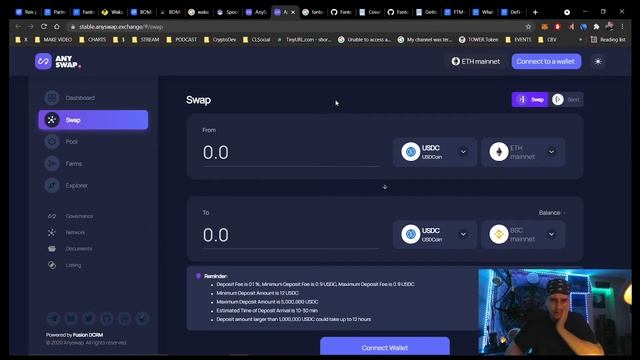The height and width of the screenshot is (360, 640).
Task: Open the Dashboard sidebar item
Action: point(93,98)
